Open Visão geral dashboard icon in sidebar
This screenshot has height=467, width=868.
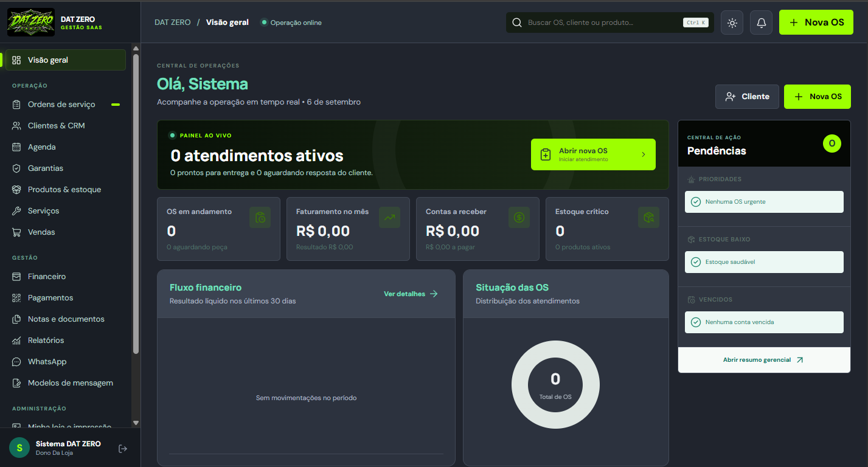click(16, 60)
